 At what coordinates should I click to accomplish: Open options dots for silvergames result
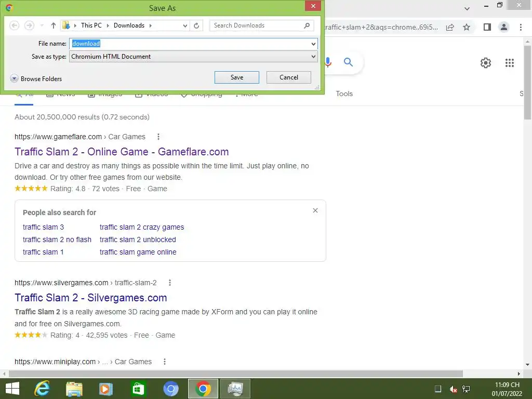pyautogui.click(x=170, y=283)
